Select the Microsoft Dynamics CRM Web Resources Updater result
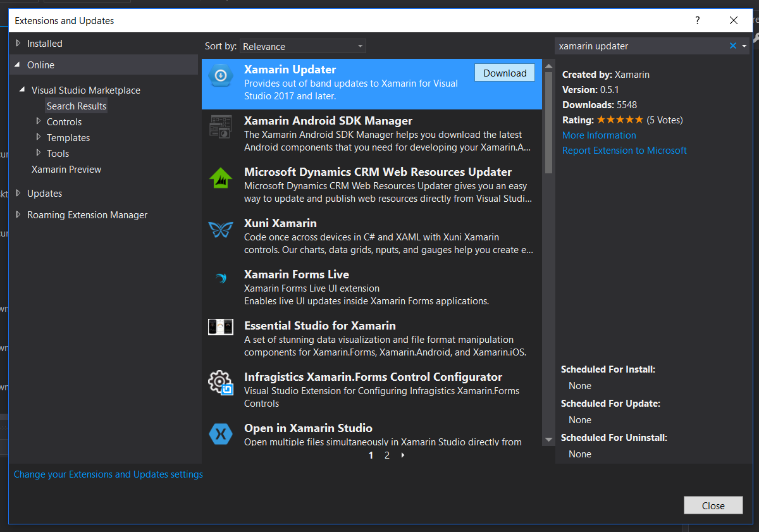 (372, 187)
